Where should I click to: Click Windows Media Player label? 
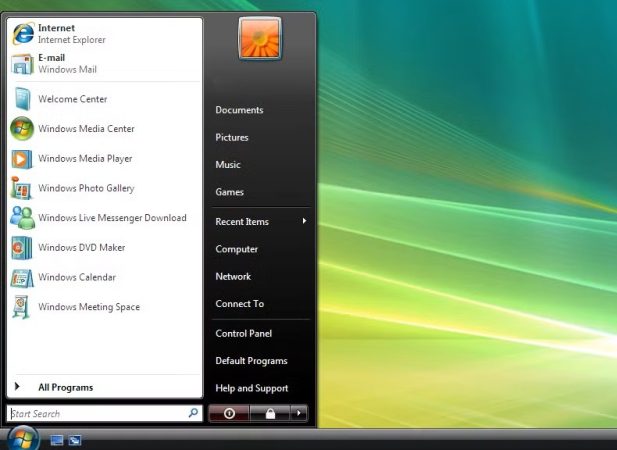[85, 159]
